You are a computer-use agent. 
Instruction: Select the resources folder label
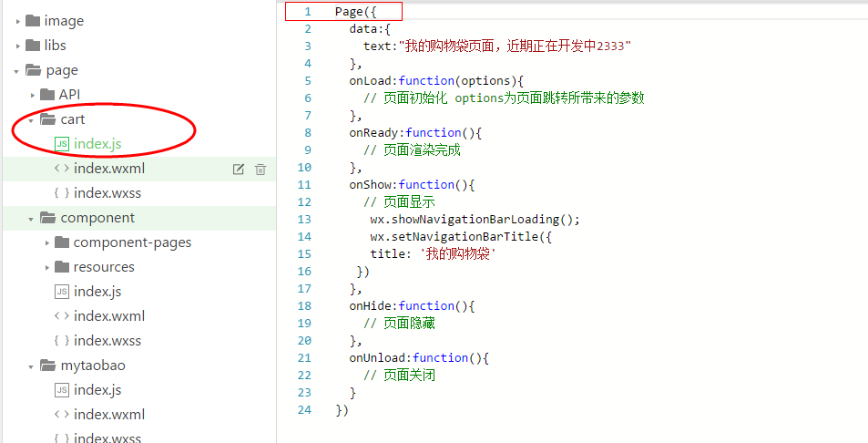point(104,267)
